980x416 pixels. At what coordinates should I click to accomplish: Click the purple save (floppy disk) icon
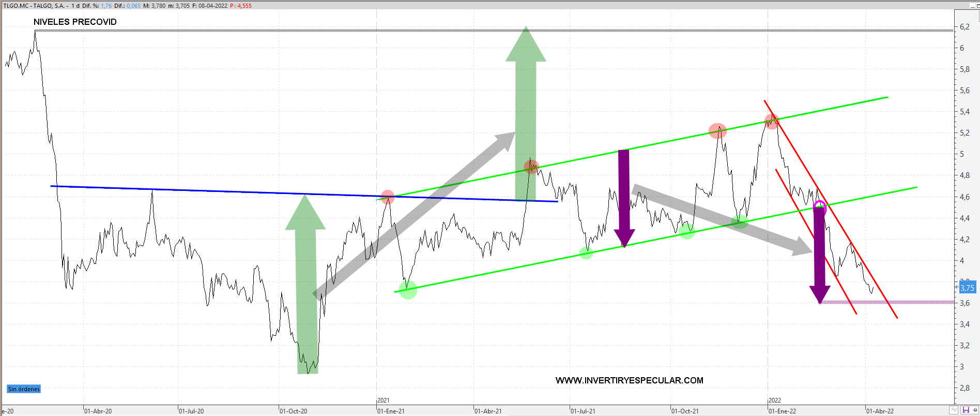click(965, 410)
